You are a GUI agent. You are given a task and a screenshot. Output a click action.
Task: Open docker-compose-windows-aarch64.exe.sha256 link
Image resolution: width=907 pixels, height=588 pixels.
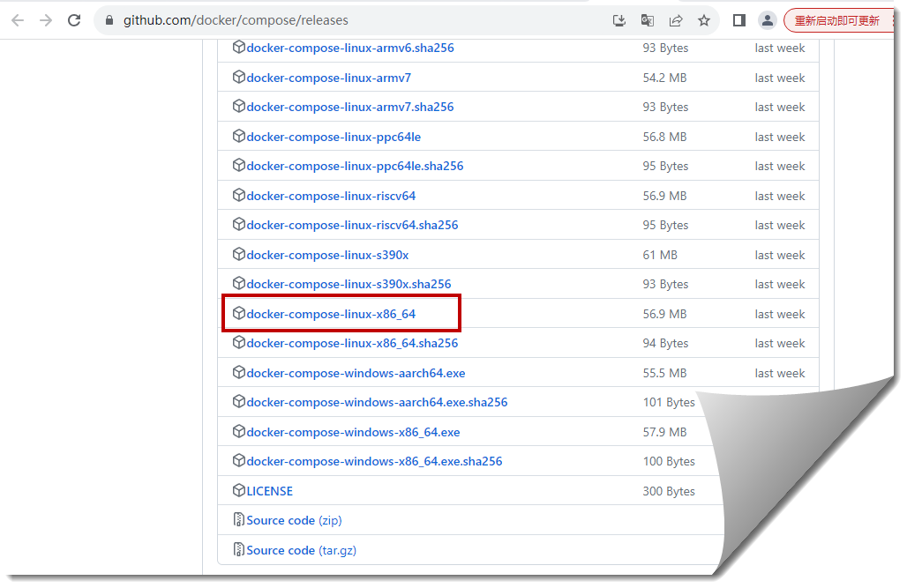point(377,402)
